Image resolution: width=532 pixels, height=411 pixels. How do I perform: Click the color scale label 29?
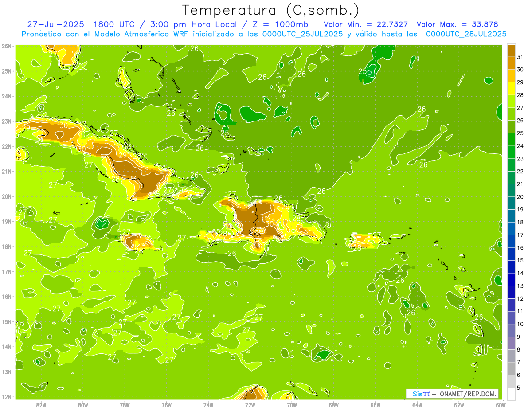click(520, 82)
